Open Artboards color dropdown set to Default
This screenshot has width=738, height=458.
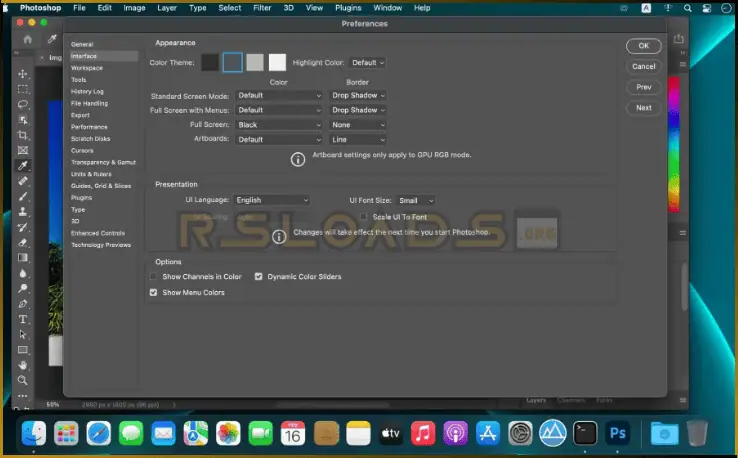coord(279,139)
